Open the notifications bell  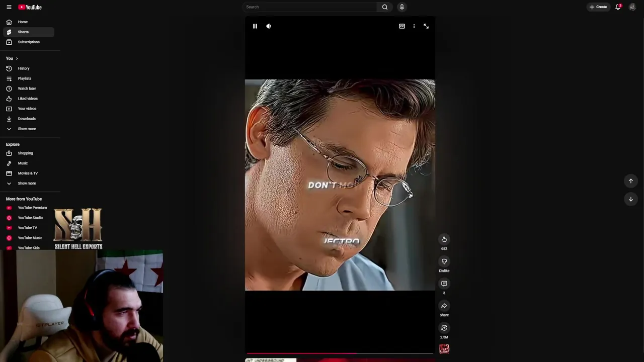tap(618, 7)
